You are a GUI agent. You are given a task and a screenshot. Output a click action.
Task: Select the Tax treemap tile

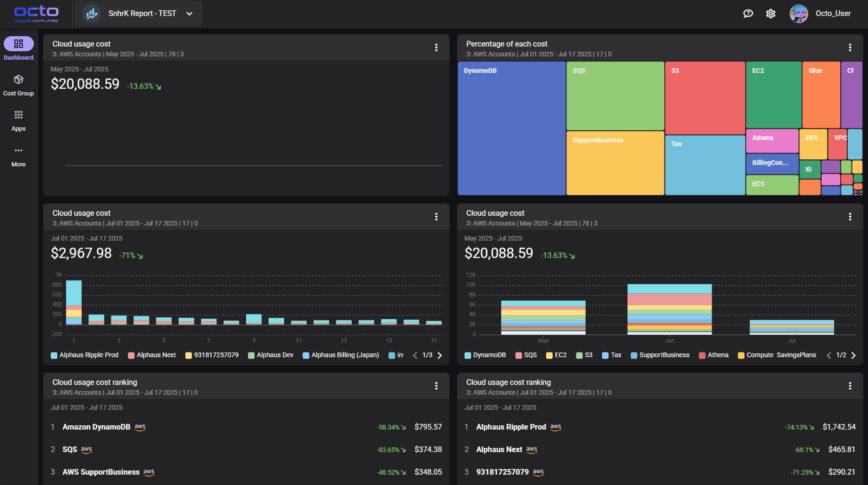[705, 165]
